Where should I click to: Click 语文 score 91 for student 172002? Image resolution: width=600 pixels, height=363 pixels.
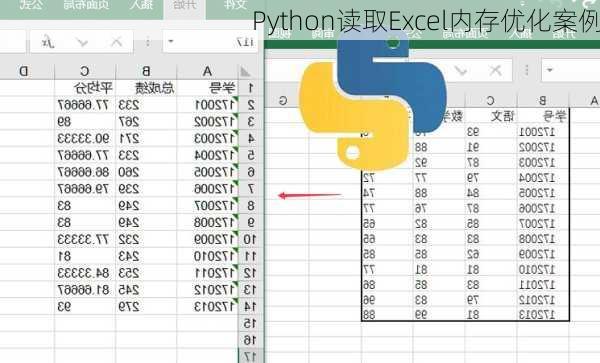pyautogui.click(x=490, y=148)
